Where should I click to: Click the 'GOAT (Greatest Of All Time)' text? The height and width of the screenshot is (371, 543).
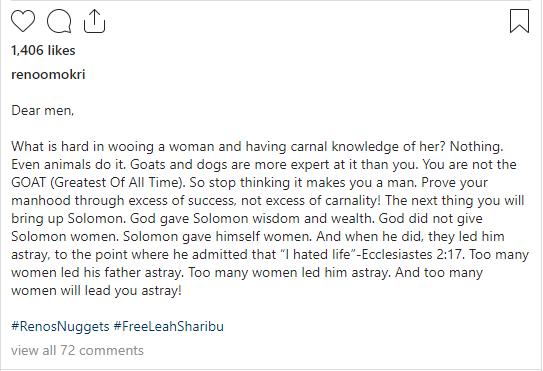pos(98,183)
